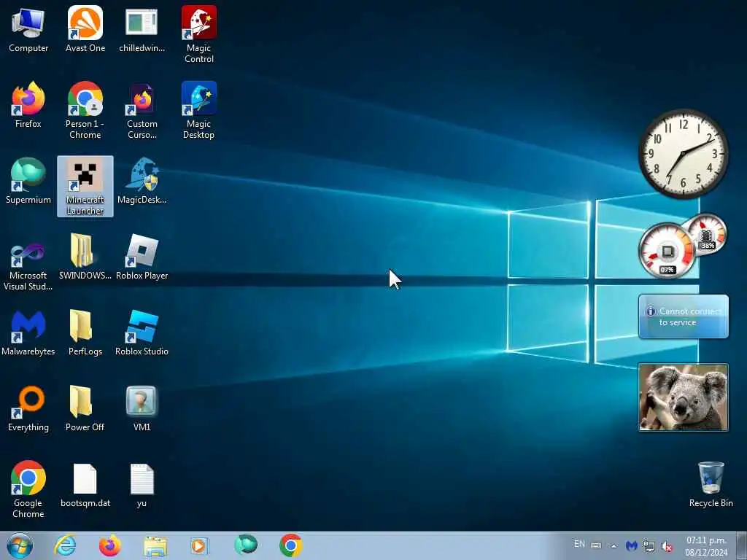747x560 pixels.
Task: Launch the Firefox desktop shortcut
Action: (28, 106)
